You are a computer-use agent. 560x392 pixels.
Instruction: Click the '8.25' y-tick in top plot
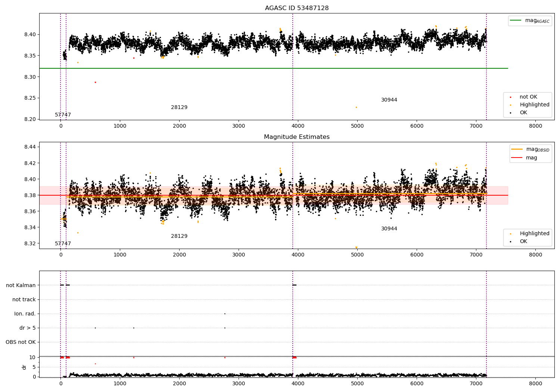point(30,98)
